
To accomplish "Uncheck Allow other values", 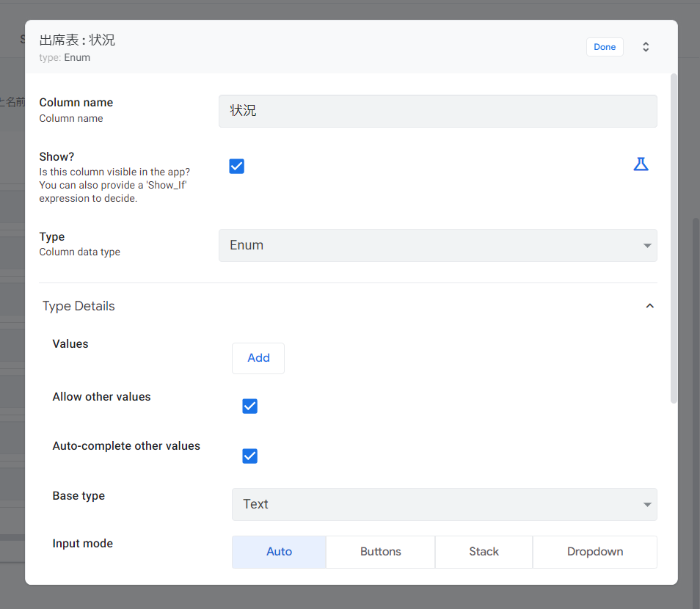I will [x=250, y=406].
